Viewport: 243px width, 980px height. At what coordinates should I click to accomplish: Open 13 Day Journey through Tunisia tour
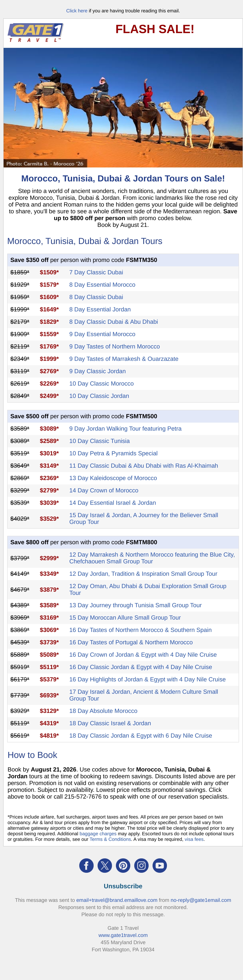pos(135,605)
